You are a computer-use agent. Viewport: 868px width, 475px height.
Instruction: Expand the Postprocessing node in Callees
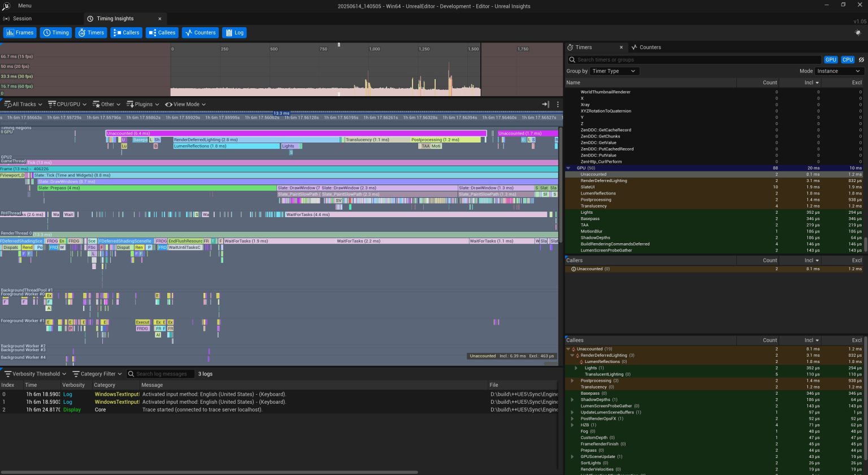572,381
